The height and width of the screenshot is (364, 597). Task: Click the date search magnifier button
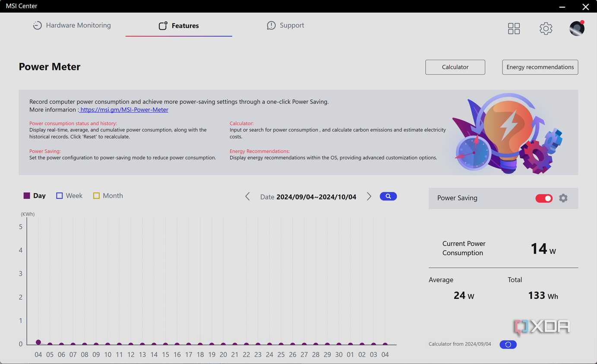(x=388, y=196)
